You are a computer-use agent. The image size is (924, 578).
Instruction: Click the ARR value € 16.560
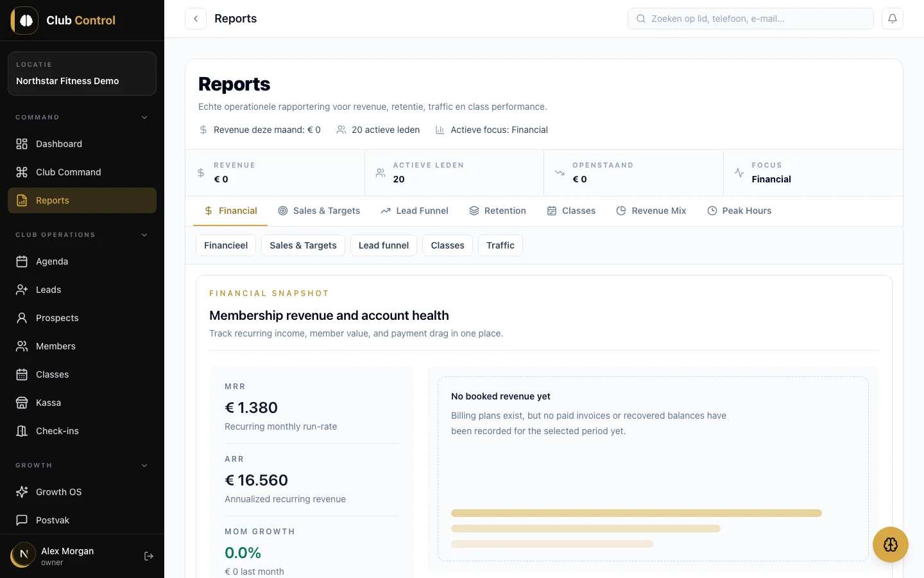click(x=256, y=480)
